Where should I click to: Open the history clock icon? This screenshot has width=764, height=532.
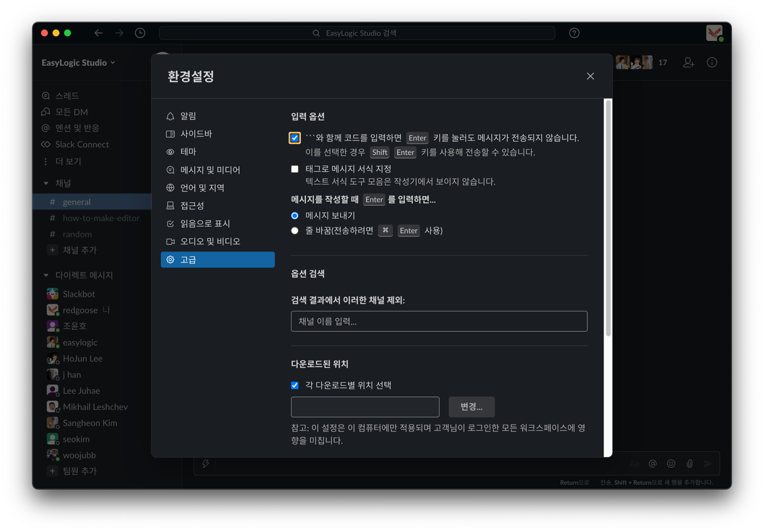point(140,33)
